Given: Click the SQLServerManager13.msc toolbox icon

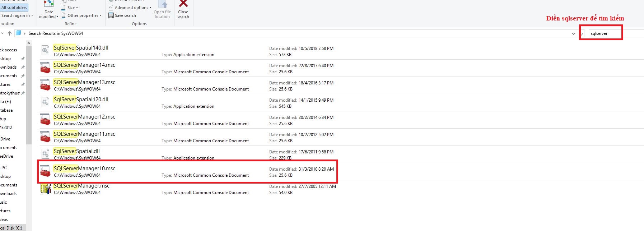Looking at the screenshot, I should tap(45, 85).
